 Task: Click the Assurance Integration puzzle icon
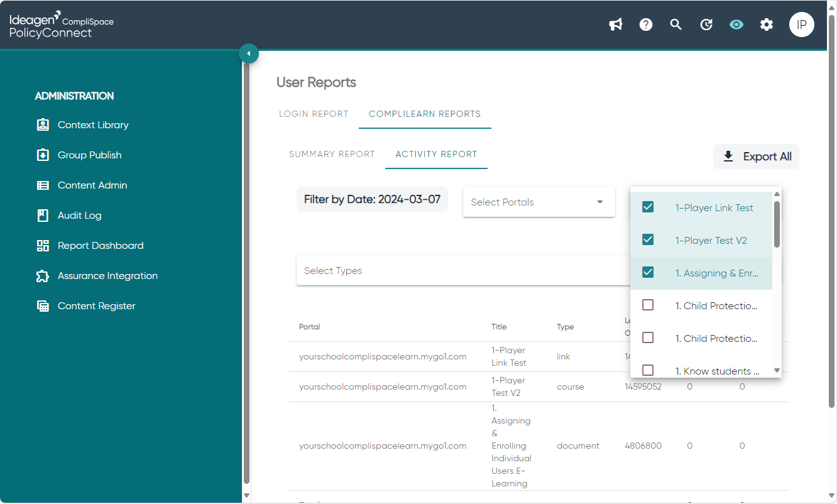tap(43, 275)
